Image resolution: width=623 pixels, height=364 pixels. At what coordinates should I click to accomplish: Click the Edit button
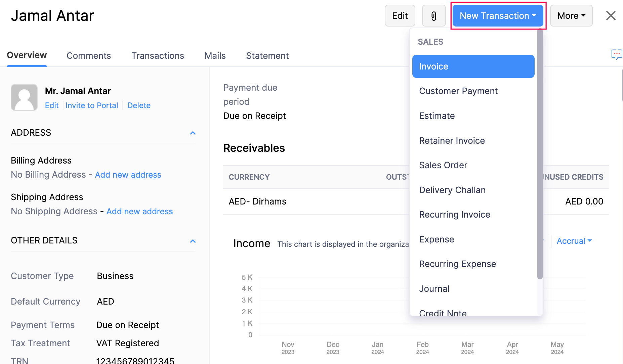point(400,15)
